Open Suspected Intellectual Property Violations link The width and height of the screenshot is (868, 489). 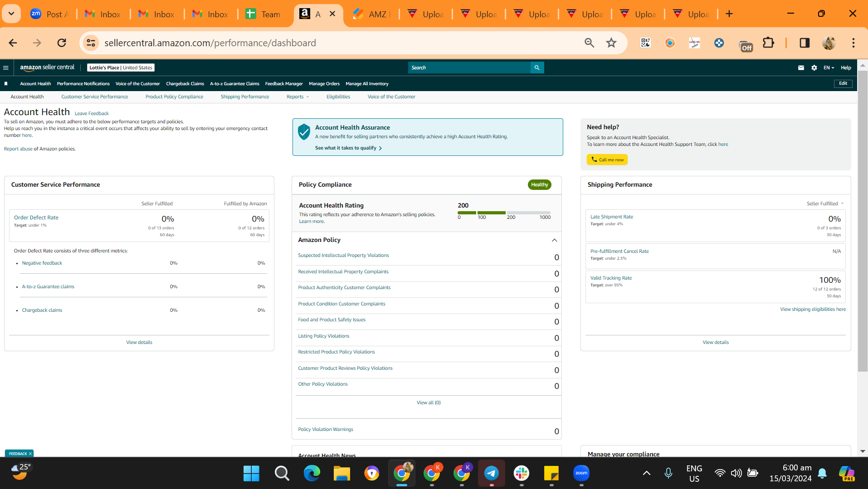pos(343,256)
